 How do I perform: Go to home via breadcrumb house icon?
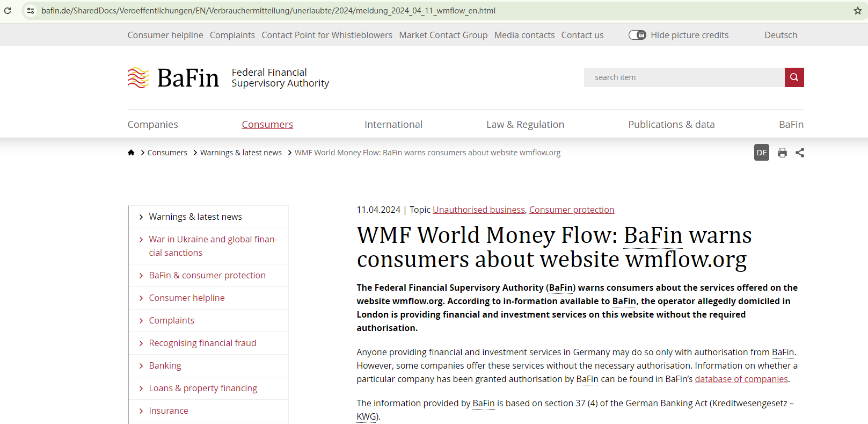pos(131,153)
